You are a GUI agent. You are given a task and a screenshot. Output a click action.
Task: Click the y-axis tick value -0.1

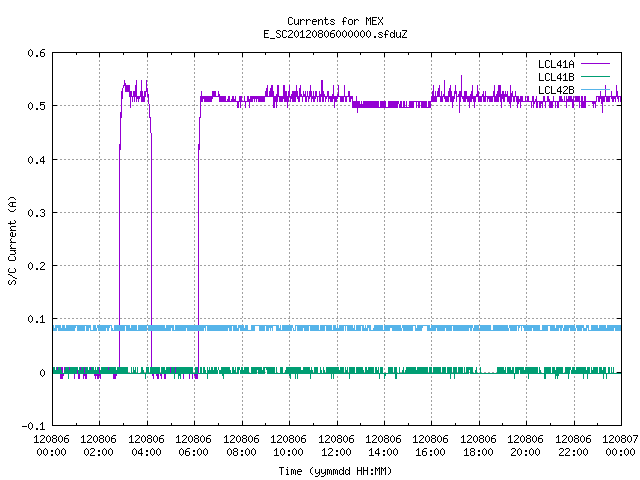[x=33, y=426]
